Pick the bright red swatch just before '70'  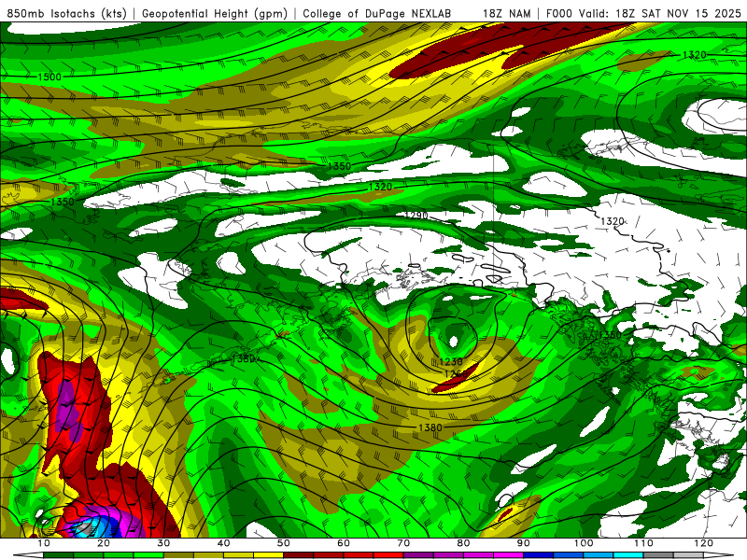[x=388, y=555]
